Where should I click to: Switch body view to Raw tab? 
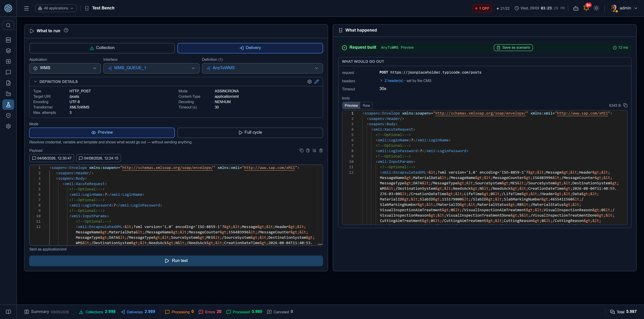(366, 106)
